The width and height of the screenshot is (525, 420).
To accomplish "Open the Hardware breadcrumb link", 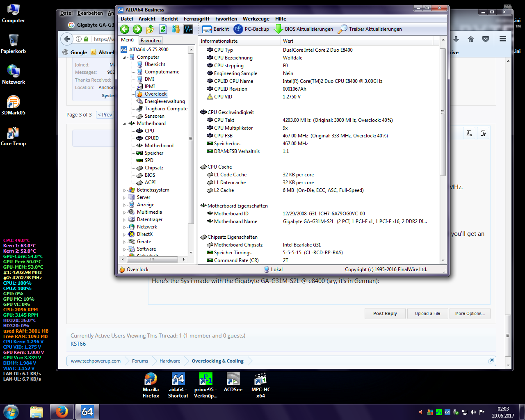I will (170, 361).
